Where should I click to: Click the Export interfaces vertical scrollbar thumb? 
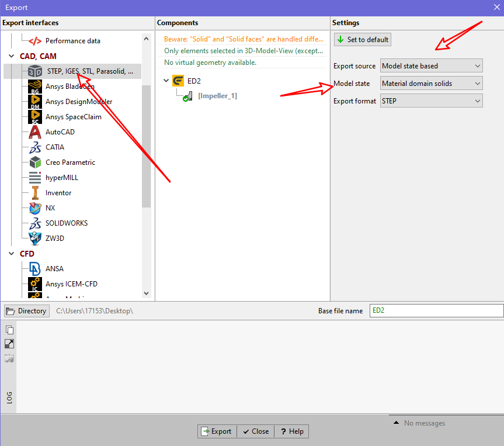point(146,146)
